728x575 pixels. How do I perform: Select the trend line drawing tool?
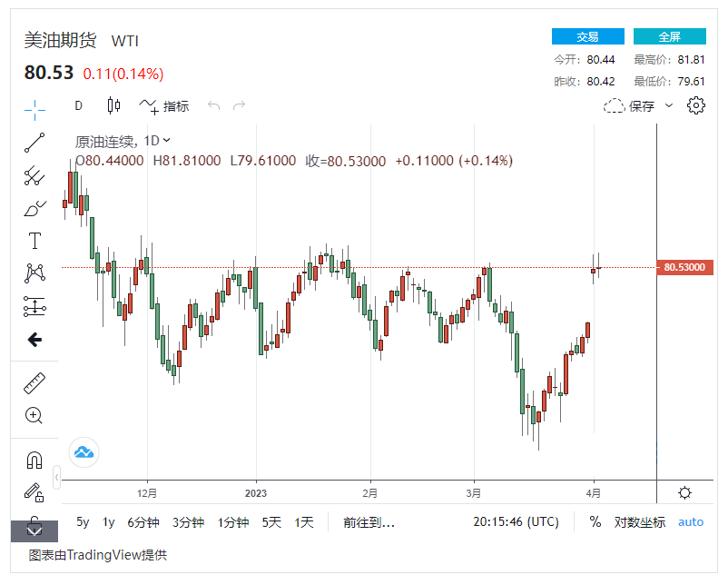pos(34,142)
